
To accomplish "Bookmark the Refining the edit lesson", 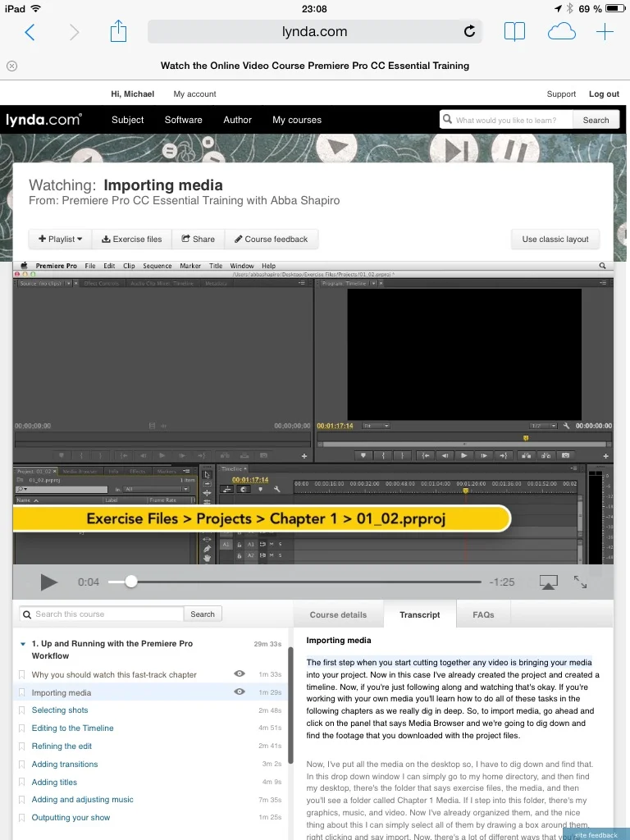I will [21, 746].
